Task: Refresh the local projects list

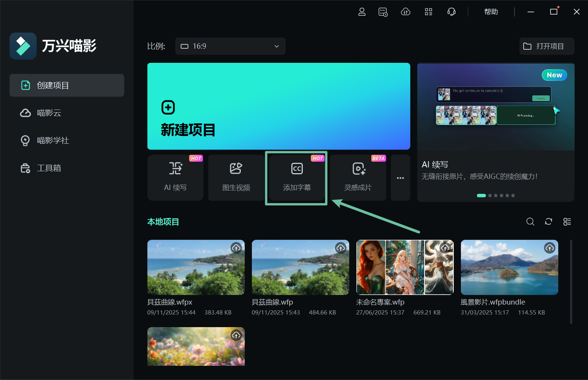Action: pos(549,221)
